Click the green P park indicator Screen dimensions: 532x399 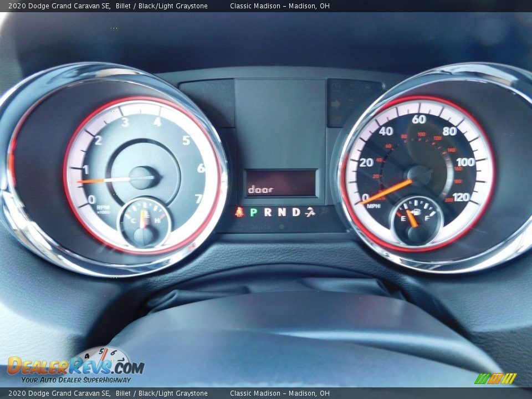[253, 212]
